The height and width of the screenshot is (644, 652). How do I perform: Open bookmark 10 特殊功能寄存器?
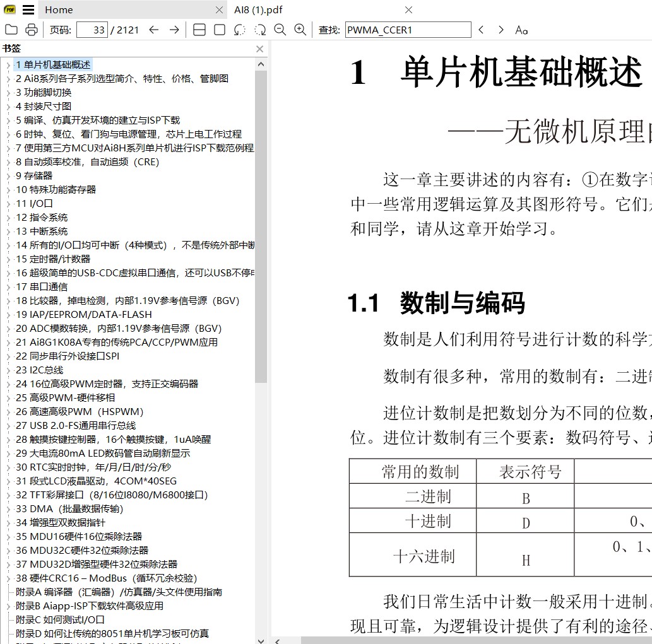click(56, 190)
